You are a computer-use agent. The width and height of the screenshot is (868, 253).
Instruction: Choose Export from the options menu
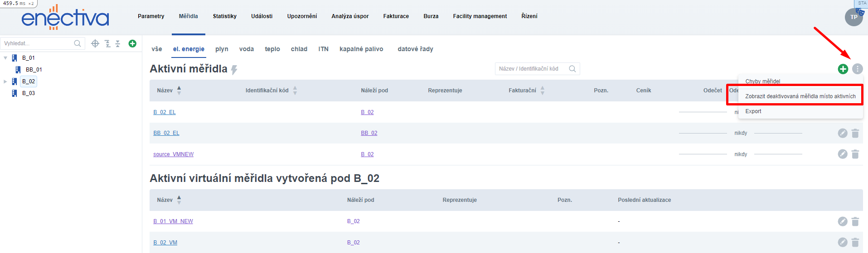753,111
